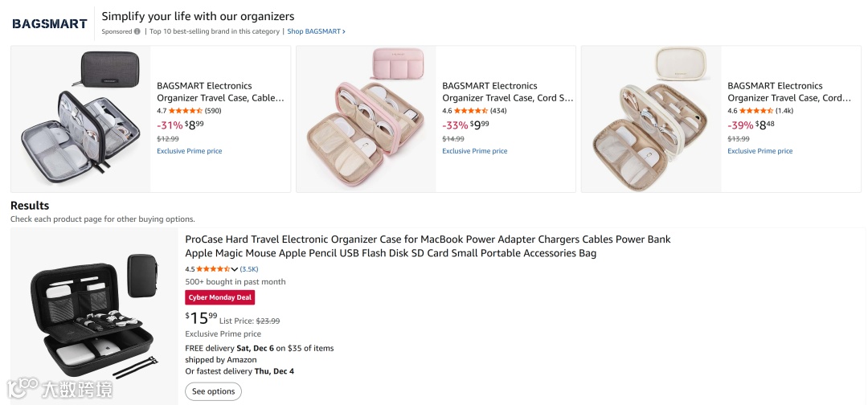Click star rating of pink BAGSMART organizer
Screen dimensions: 868x405
pos(470,111)
